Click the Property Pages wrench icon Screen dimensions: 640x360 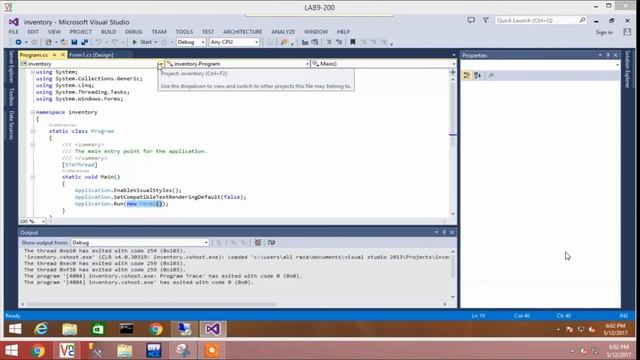coord(491,75)
